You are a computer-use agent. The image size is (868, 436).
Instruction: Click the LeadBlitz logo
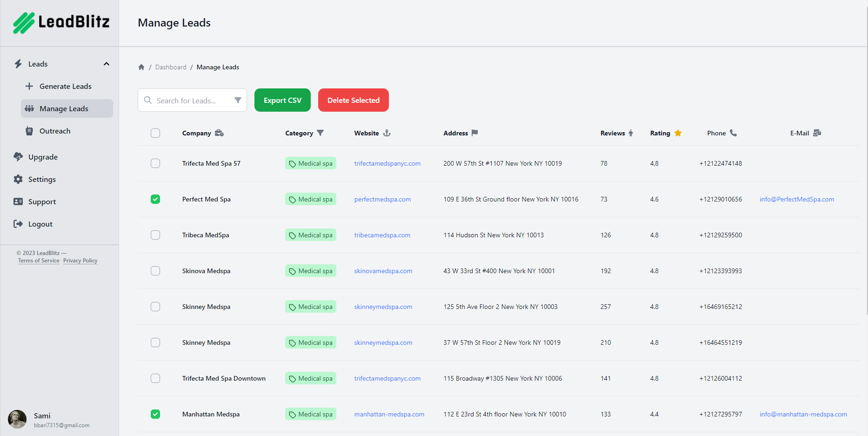(x=61, y=22)
